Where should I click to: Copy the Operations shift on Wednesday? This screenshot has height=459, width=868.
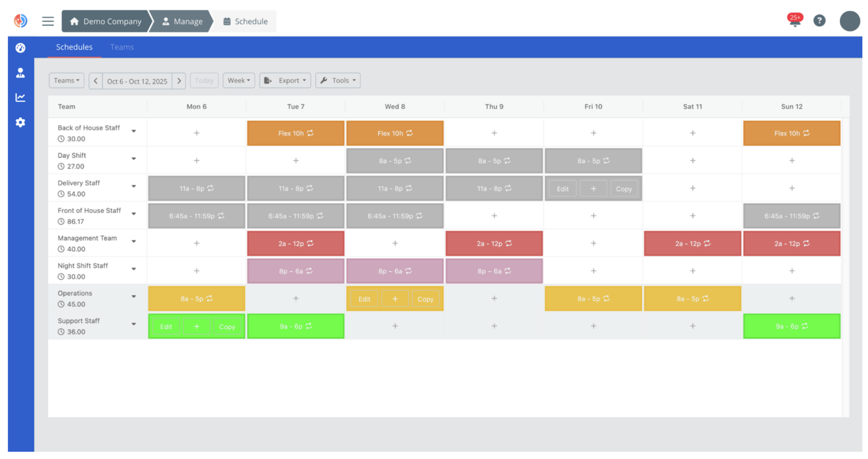426,299
